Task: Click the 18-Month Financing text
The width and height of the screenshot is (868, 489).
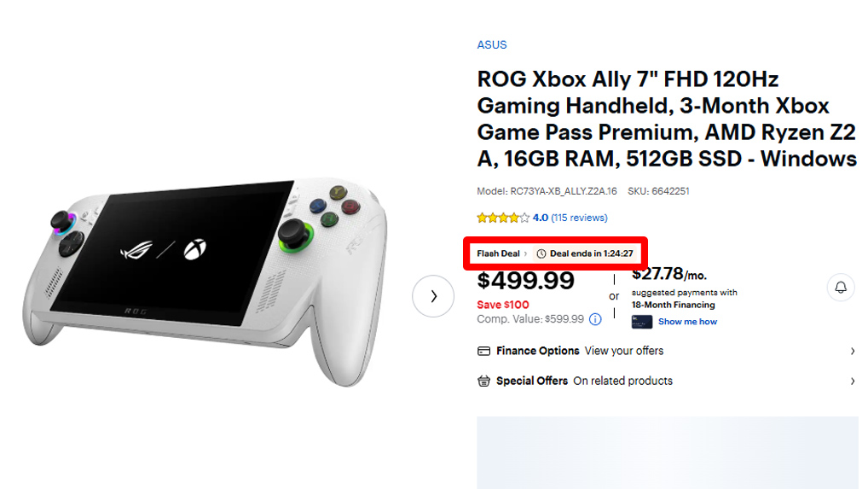Action: point(673,305)
